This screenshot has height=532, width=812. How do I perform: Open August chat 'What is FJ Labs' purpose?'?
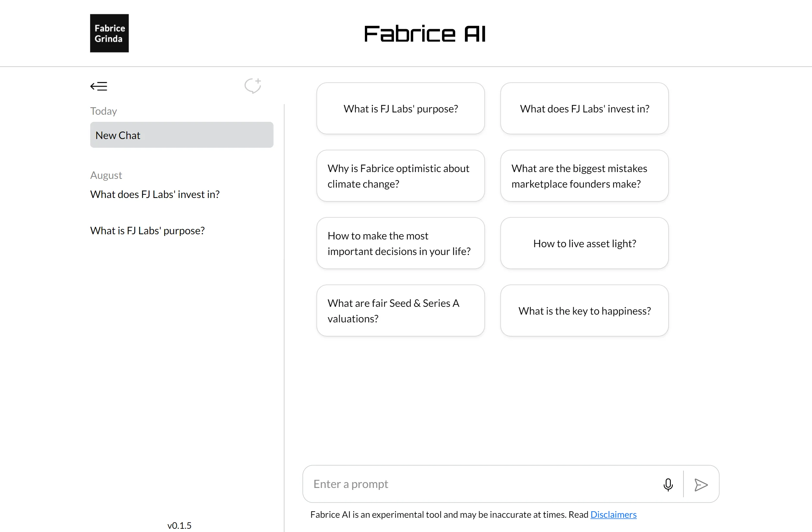(147, 230)
